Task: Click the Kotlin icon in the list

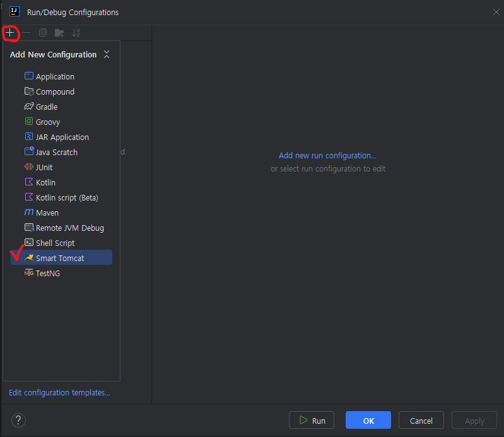Action: click(x=29, y=182)
